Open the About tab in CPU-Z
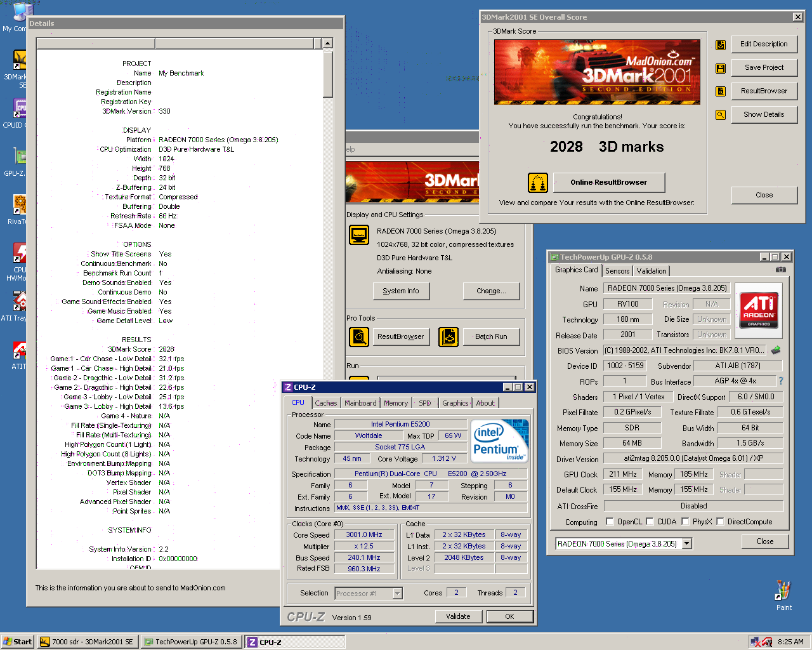The image size is (812, 650). pyautogui.click(x=485, y=403)
